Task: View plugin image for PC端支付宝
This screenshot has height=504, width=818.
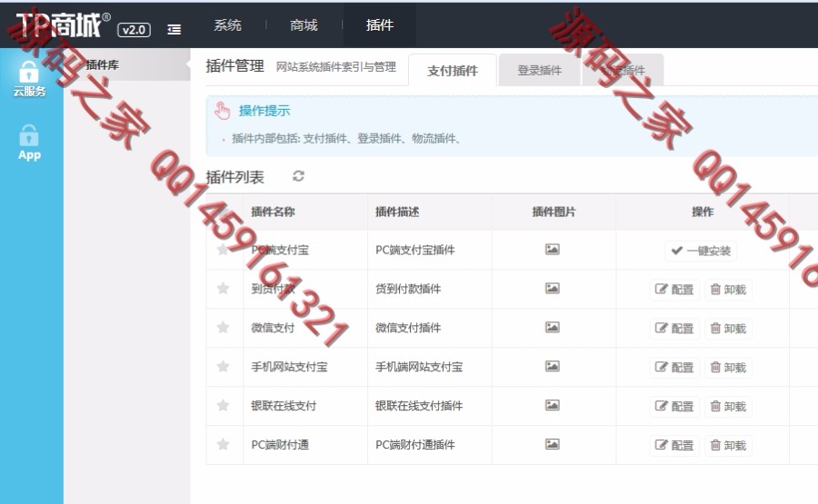Action: coord(553,249)
